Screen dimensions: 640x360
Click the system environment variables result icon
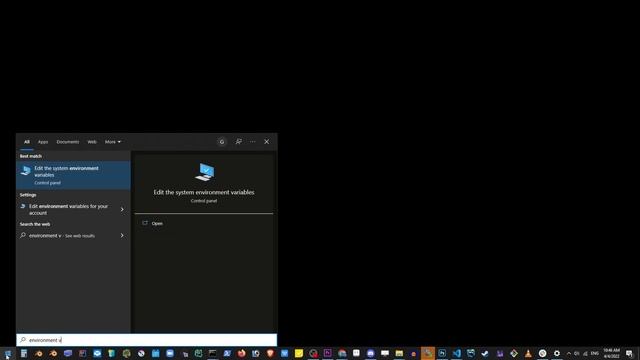26,170
